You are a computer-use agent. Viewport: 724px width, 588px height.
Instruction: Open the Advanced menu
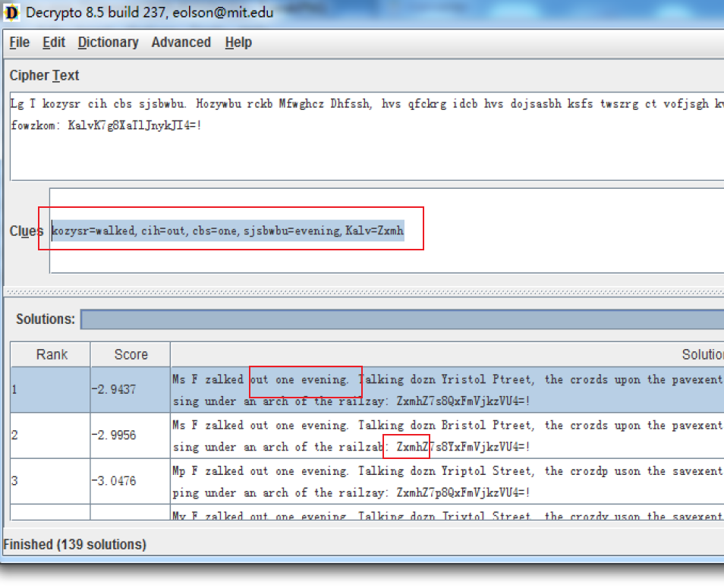[x=181, y=42]
